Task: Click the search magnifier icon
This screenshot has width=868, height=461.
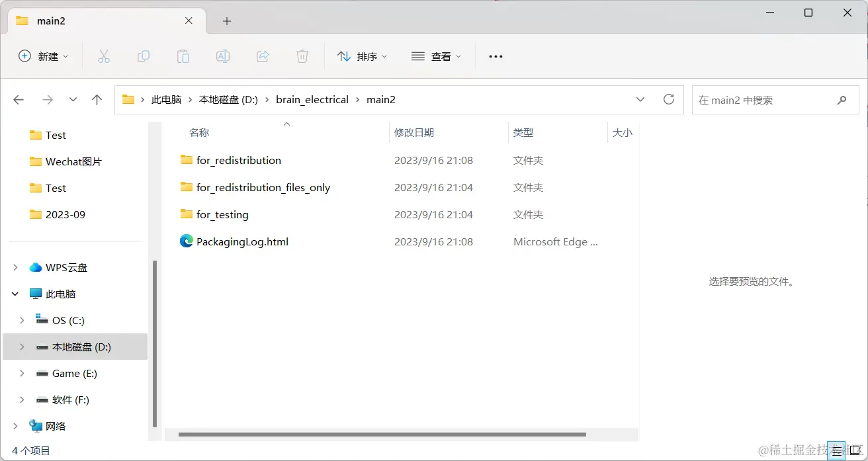Action: coord(842,100)
